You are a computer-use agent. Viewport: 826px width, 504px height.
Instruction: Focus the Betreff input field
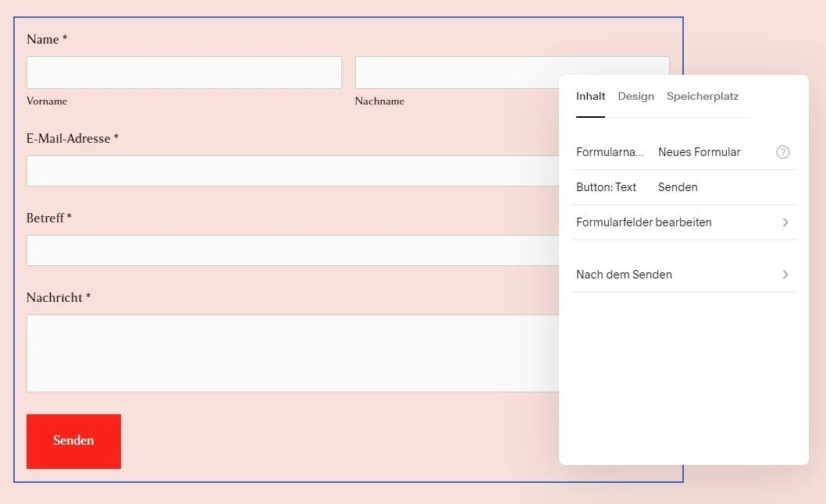tap(293, 250)
